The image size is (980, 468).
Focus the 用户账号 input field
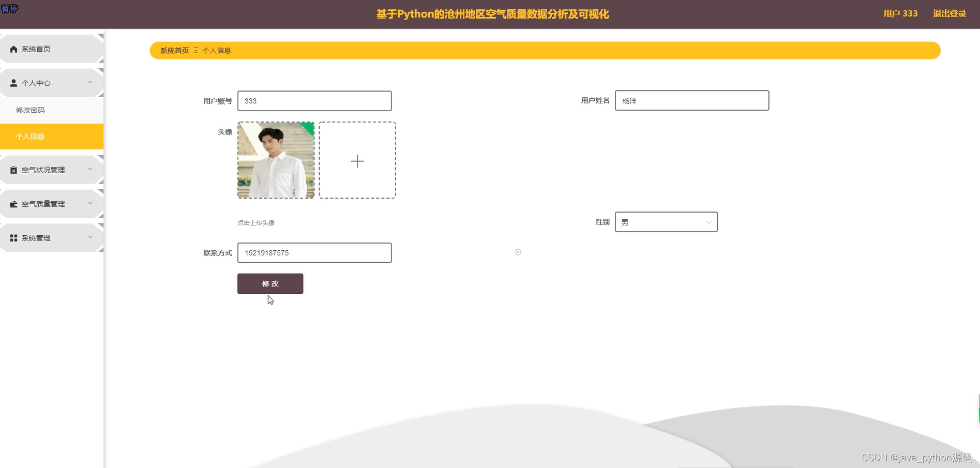tap(314, 101)
